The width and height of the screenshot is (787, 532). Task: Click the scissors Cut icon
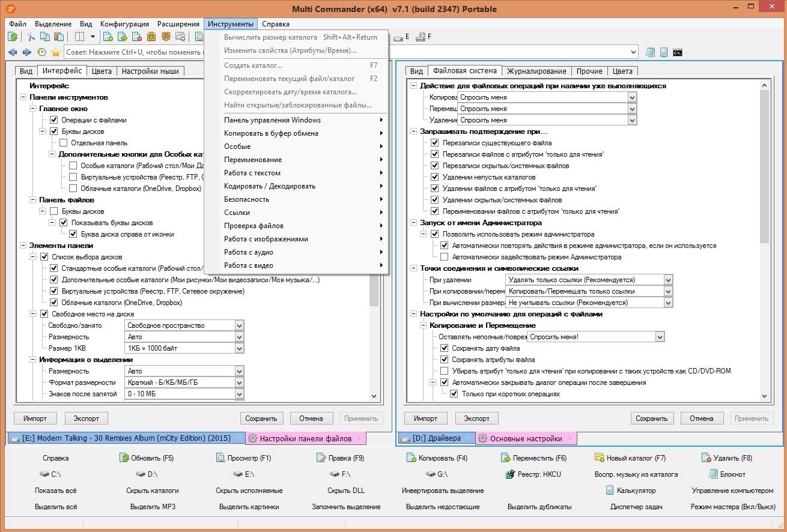coord(31,37)
